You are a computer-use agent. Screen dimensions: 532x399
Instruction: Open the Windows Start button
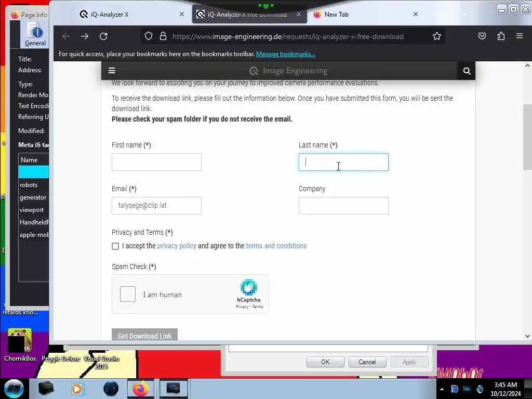click(14, 389)
